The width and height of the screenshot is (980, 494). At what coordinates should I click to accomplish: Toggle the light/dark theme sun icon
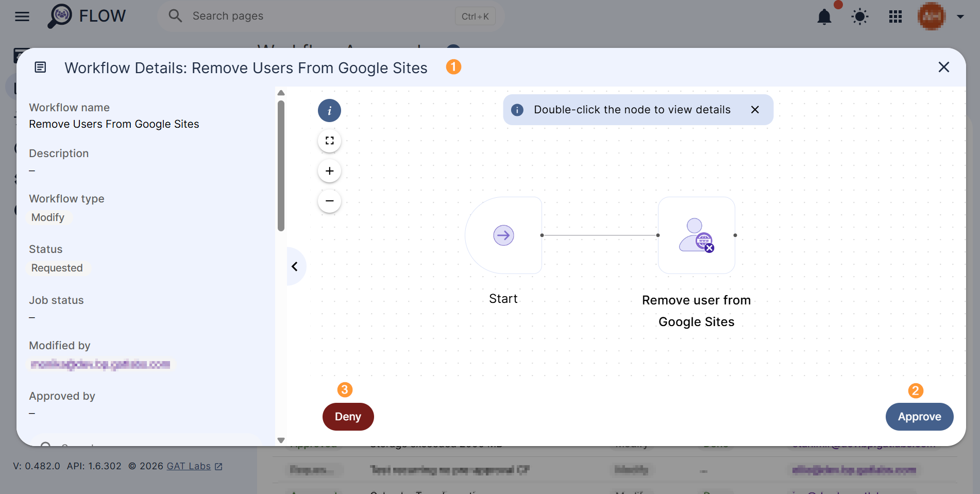coord(860,17)
